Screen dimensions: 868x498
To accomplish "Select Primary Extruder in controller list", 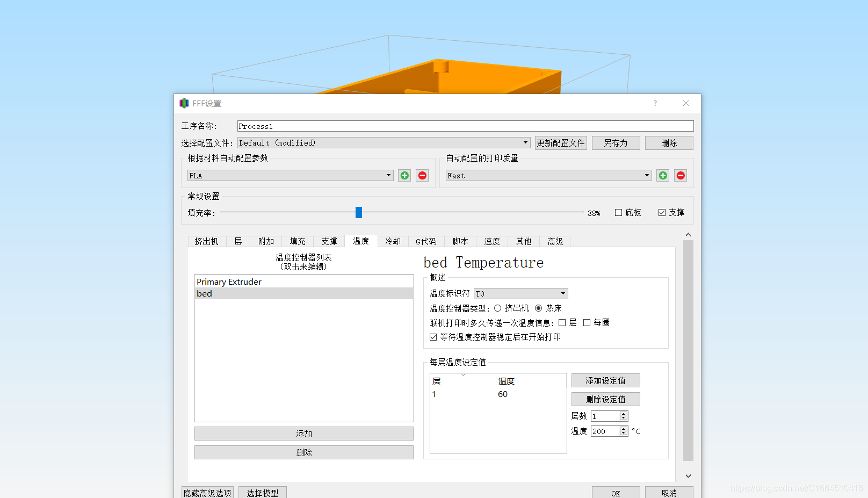I will (303, 282).
